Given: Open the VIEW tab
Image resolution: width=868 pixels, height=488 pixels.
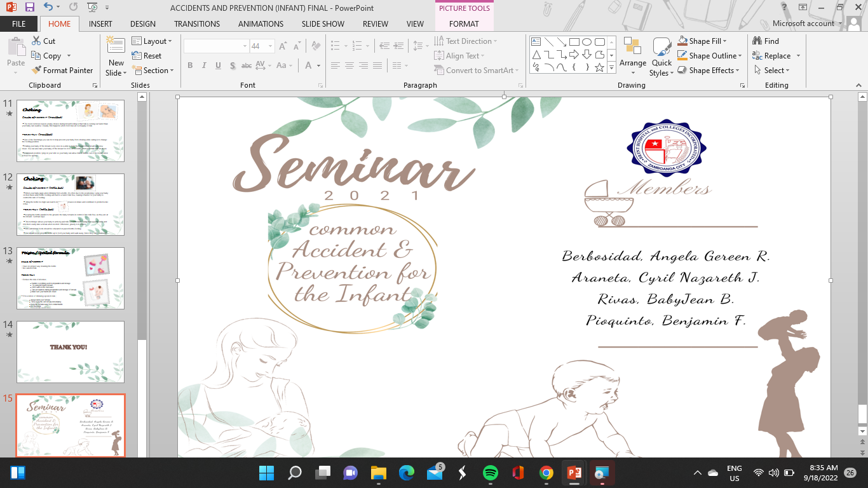Looking at the screenshot, I should [x=415, y=24].
